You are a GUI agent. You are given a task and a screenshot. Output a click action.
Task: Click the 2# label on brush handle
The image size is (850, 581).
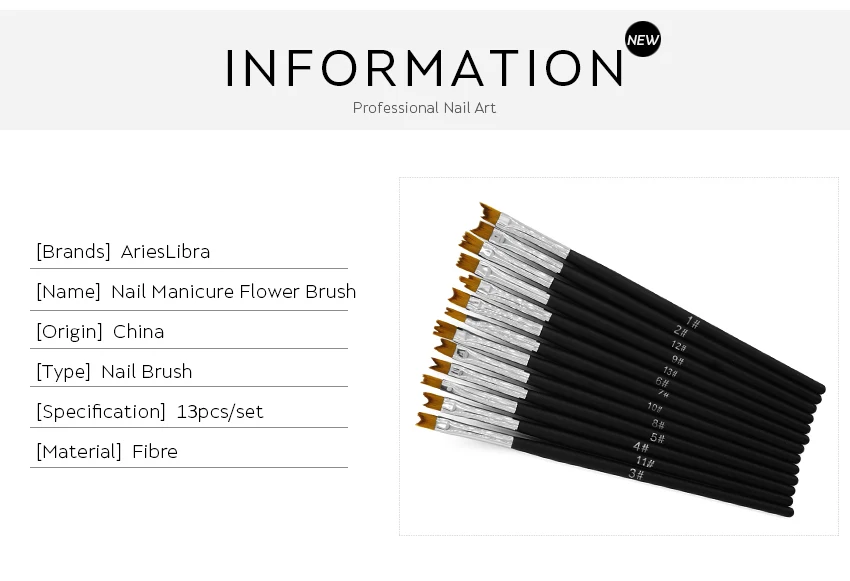coord(681,331)
